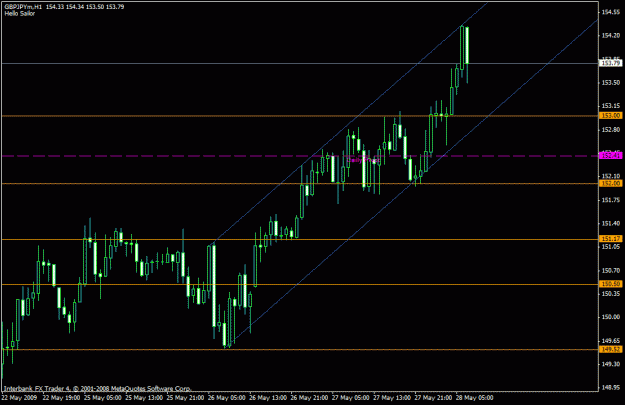
Task: Click the 151.40 price axis value
Action: coord(611,224)
